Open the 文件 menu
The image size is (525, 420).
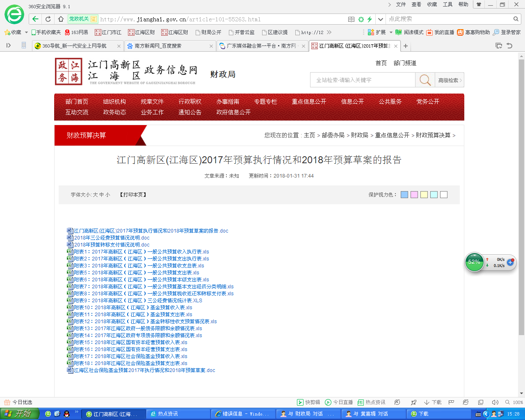point(401,5)
